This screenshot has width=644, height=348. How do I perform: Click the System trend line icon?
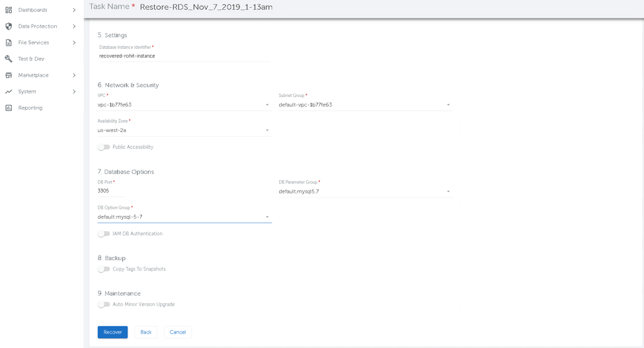[x=9, y=92]
